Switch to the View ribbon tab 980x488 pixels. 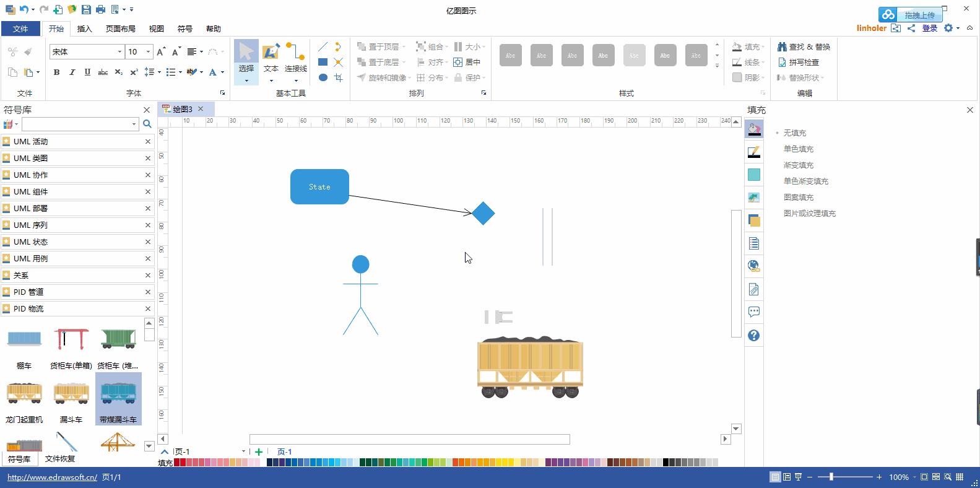(156, 29)
